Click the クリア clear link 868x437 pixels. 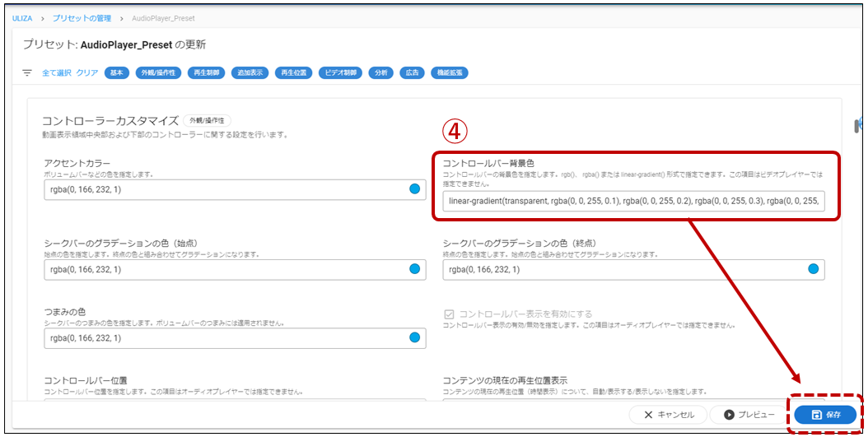87,72
